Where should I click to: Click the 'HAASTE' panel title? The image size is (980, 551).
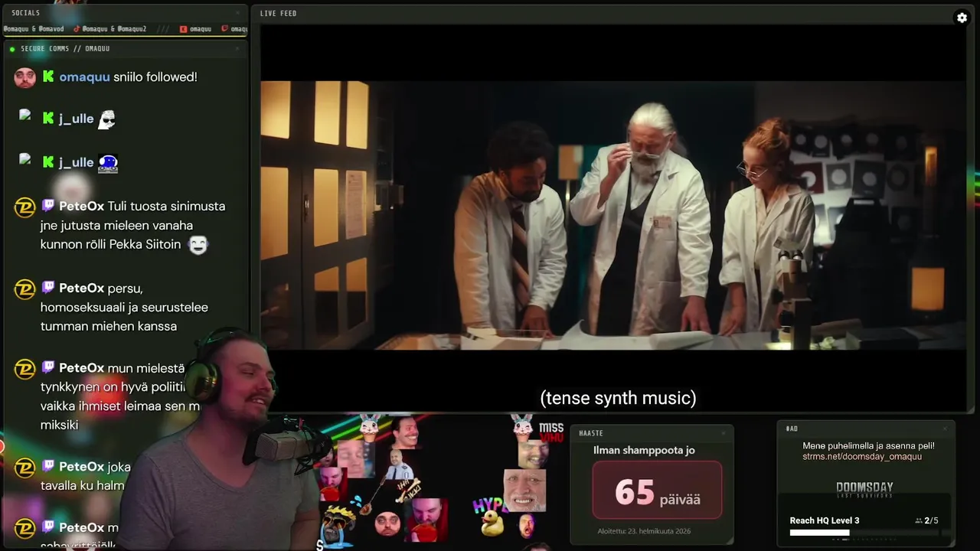(591, 433)
